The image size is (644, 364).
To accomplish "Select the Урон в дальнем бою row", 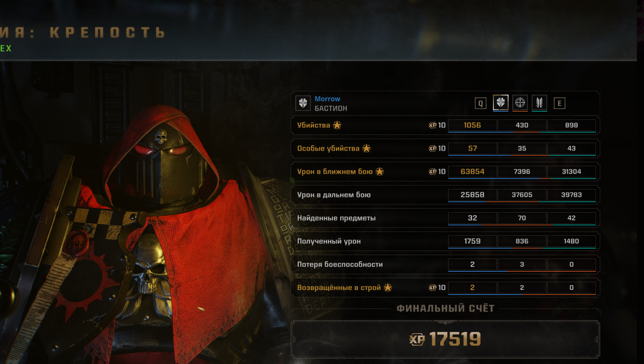I will pos(445,194).
